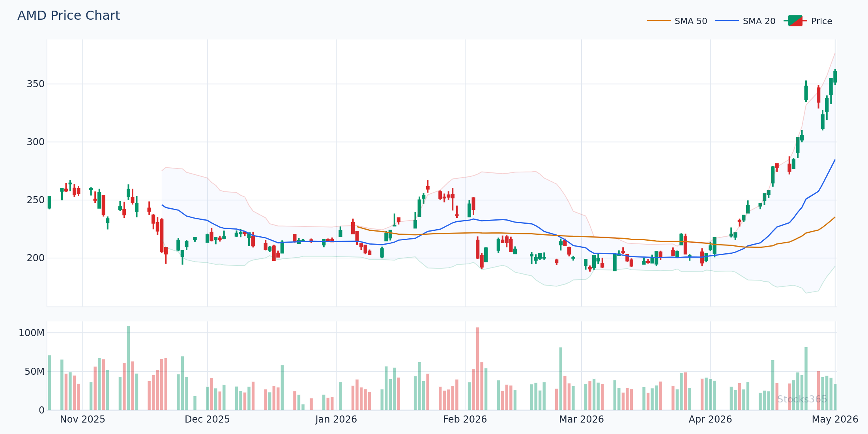Screen dimensions: 868x434
Task: Click the tallest red volume bar in February
Action: (x=477, y=369)
